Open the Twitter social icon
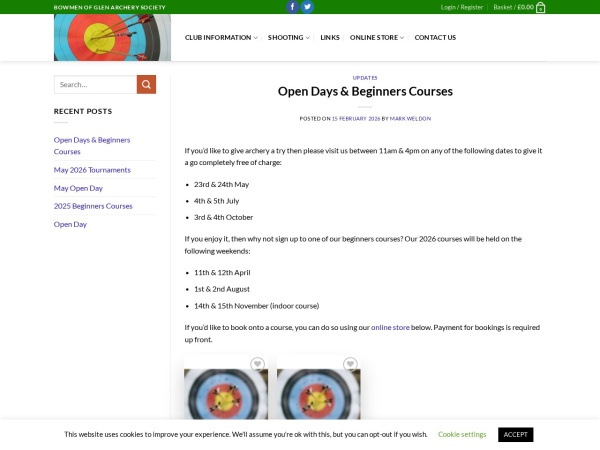This screenshot has width=600, height=450. click(x=307, y=7)
